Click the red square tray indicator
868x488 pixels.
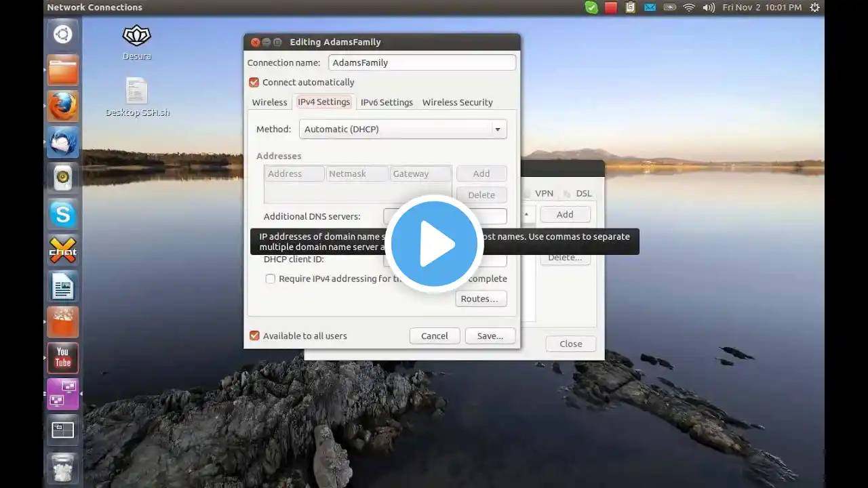611,7
